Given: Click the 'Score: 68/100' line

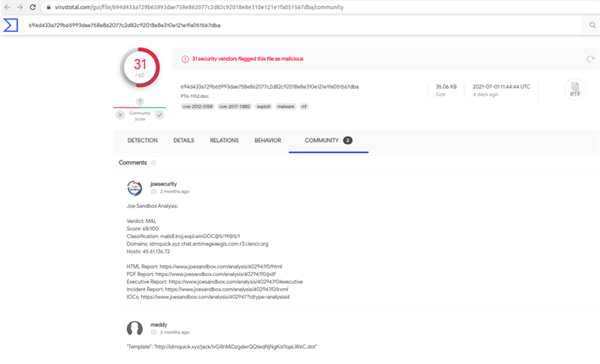Looking at the screenshot, I should (x=142, y=229).
